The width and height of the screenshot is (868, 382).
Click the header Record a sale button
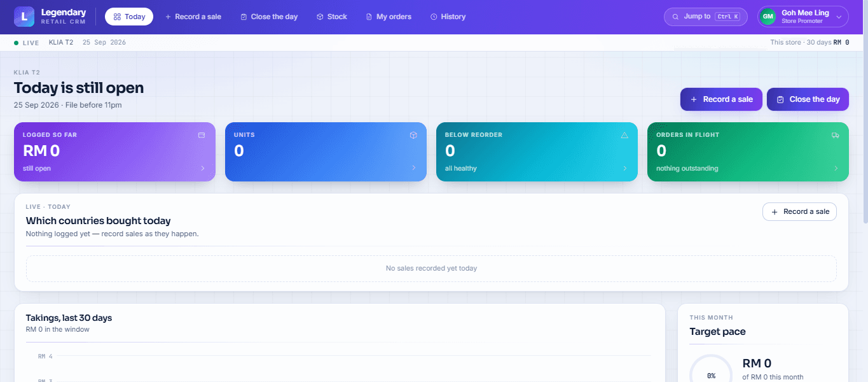721,99
